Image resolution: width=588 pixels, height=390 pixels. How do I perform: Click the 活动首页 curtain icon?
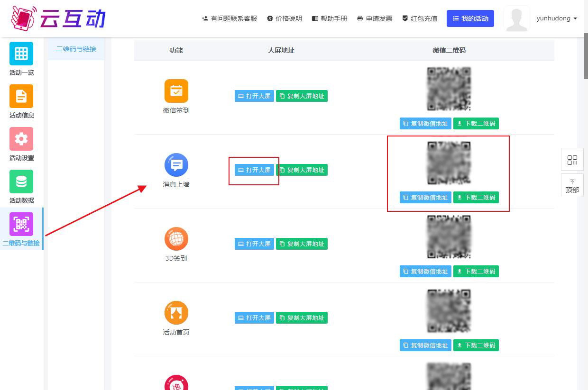pyautogui.click(x=176, y=313)
